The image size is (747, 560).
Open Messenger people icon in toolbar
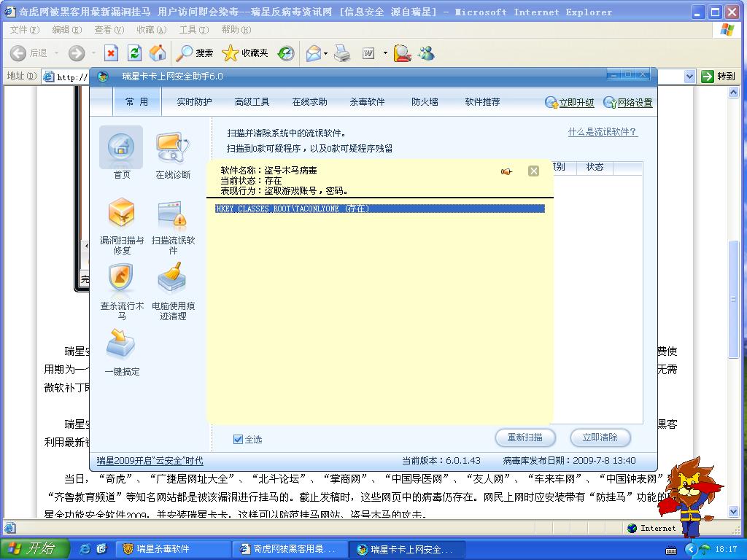point(426,52)
